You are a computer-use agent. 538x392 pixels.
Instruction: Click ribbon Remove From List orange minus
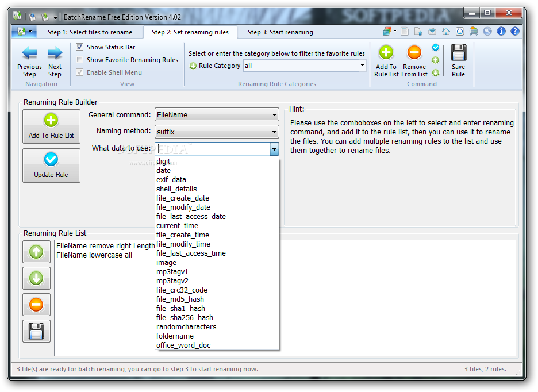414,52
